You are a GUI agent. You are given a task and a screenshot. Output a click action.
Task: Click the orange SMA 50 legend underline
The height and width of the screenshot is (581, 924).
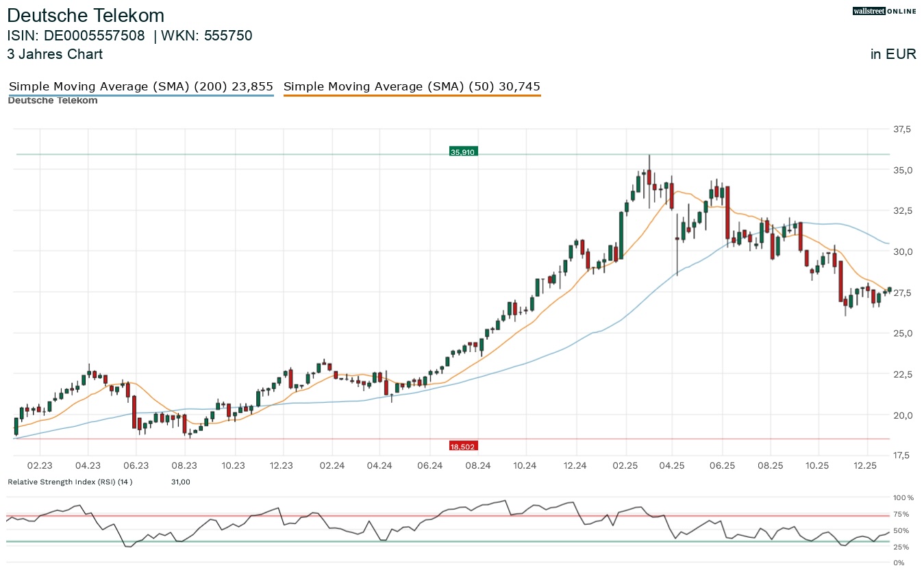click(x=412, y=95)
